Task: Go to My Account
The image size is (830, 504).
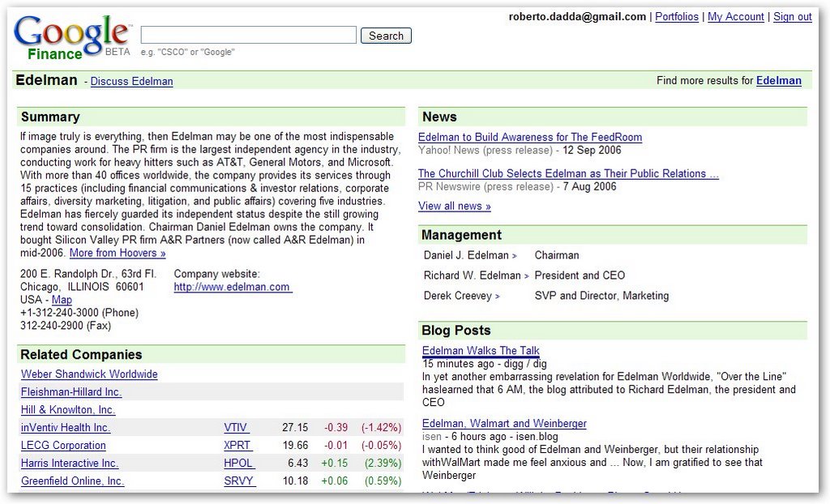Action: pyautogui.click(x=736, y=16)
